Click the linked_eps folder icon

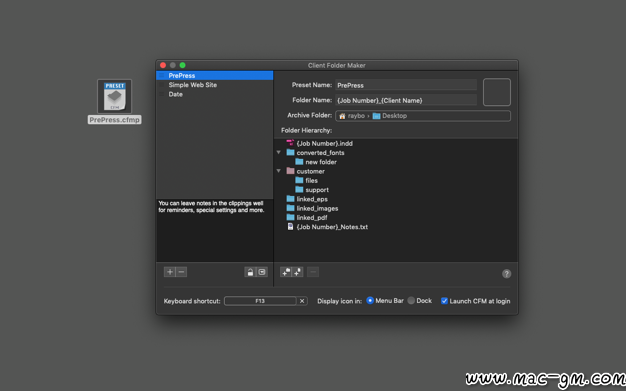290,198
